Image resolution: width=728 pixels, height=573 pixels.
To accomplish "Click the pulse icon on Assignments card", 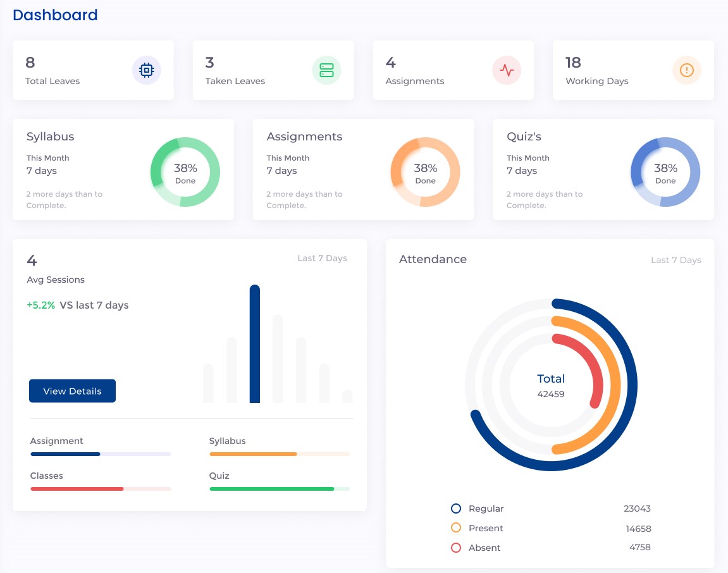I will click(x=507, y=70).
